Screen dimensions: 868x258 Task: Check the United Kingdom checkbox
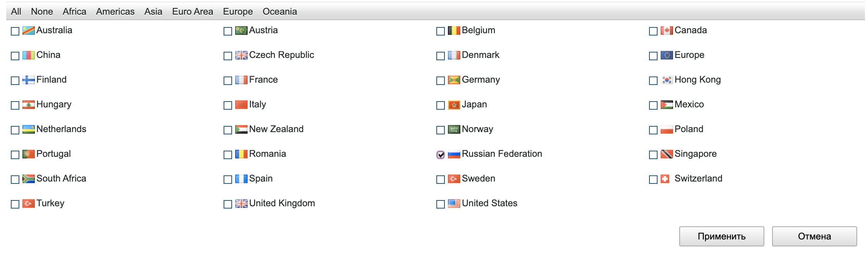(228, 204)
